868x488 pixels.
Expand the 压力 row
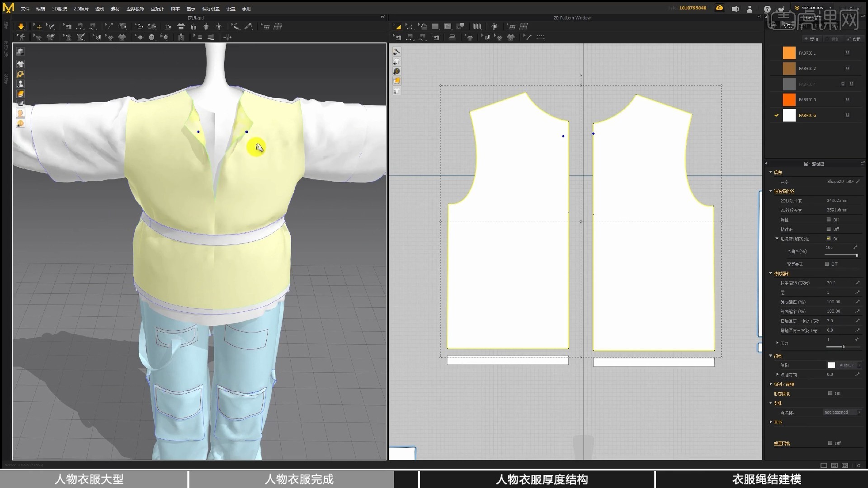778,343
